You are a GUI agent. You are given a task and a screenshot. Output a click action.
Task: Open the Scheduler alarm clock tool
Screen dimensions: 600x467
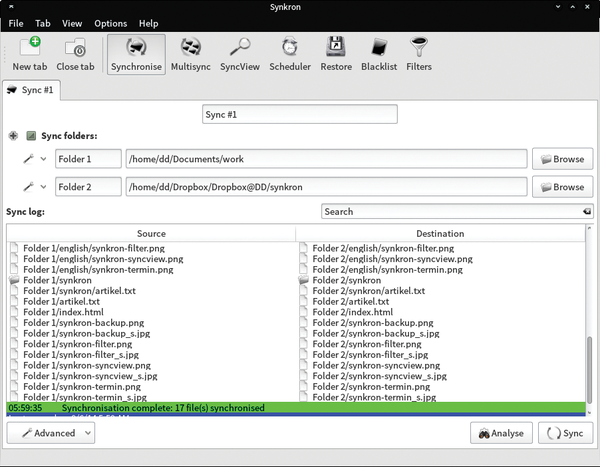(x=290, y=54)
